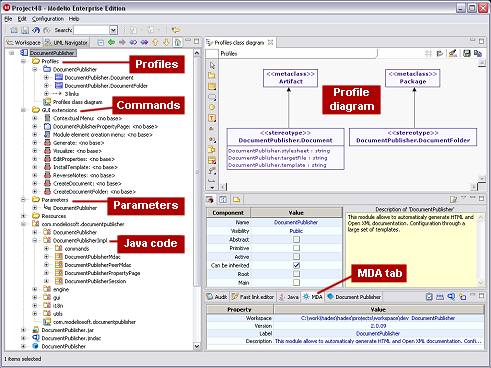This screenshot has height=368, width=491.
Task: Click the purple double-right arrow navigator icon
Action: coord(144,42)
